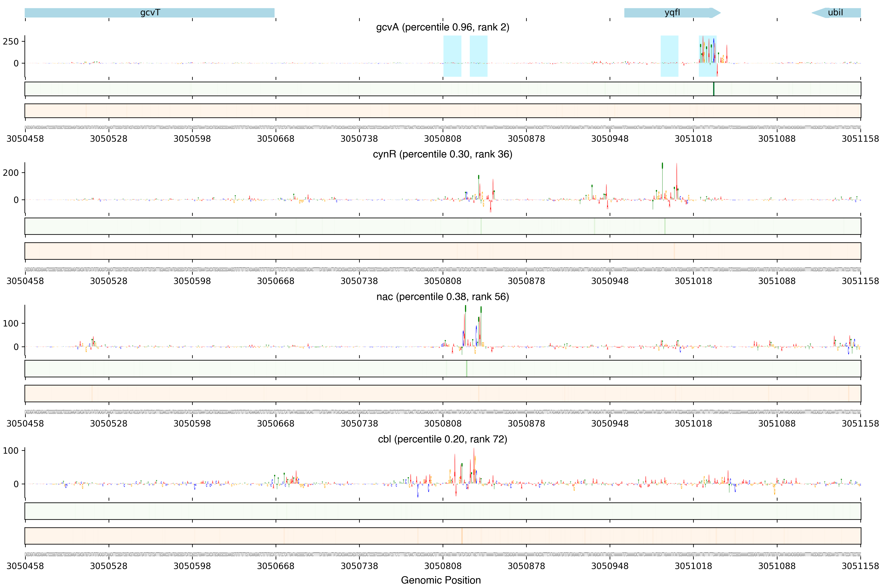Click the nac percentile 0.38 panel title
Viewport: 882px width, 588px height.
pyautogui.click(x=442, y=297)
